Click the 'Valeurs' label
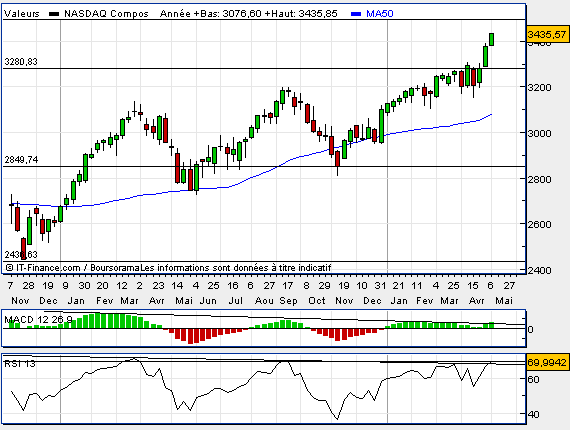The image size is (570, 430). tap(21, 14)
